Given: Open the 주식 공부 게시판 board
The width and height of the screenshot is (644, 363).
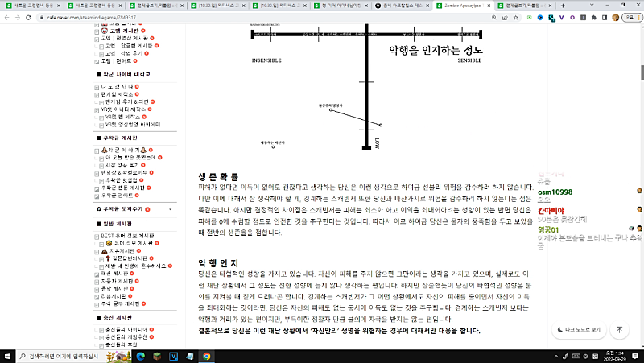Looking at the screenshot, I should click(120, 304).
